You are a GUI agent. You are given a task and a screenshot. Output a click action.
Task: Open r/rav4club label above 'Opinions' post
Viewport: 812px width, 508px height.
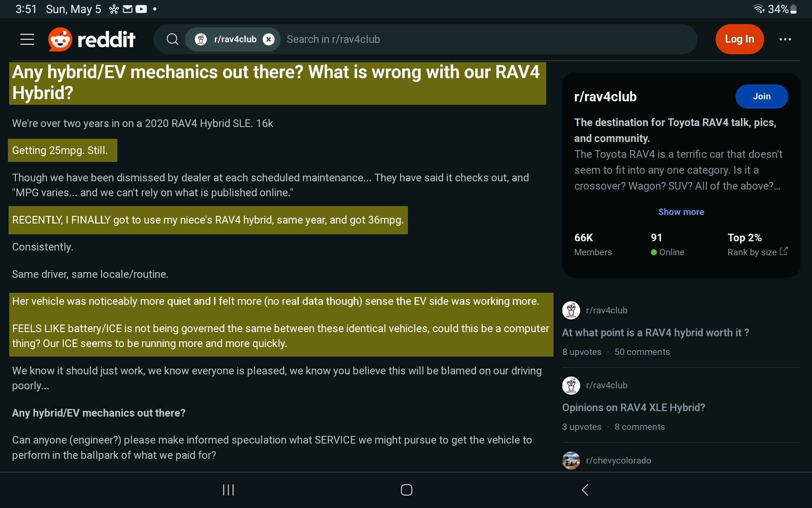(x=607, y=385)
